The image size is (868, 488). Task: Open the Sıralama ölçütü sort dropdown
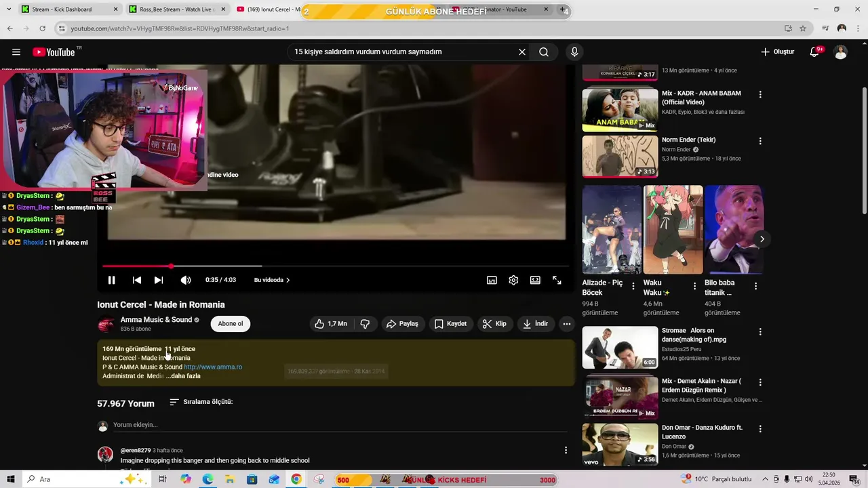pos(201,402)
